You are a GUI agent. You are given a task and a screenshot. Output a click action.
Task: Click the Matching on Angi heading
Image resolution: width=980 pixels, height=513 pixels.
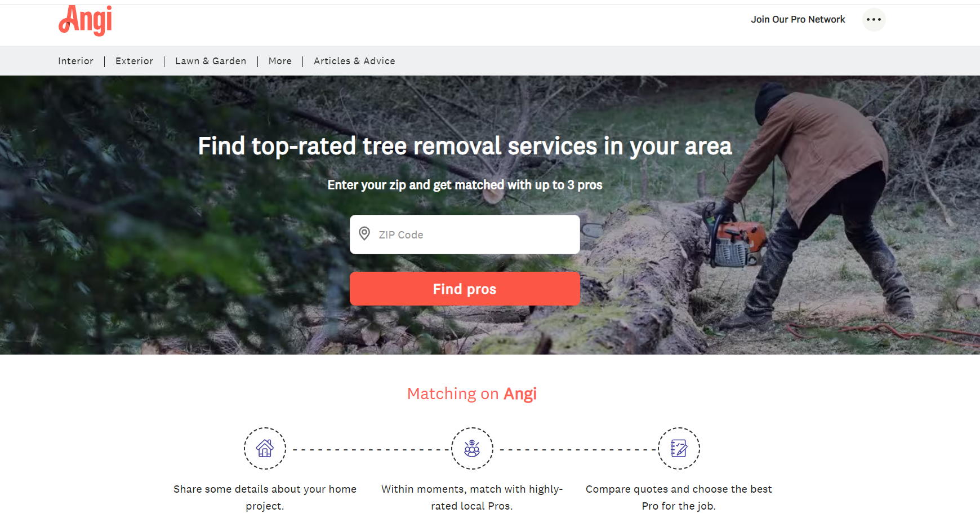coord(472,393)
